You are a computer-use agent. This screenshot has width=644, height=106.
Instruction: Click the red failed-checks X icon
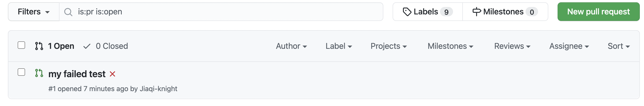pos(112,74)
